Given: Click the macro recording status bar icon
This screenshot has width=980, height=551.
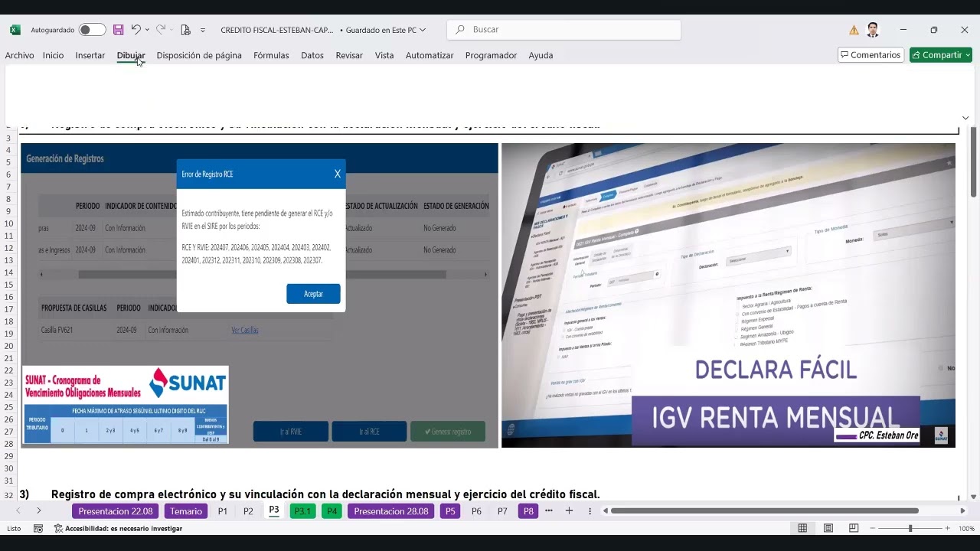Looking at the screenshot, I should (38, 528).
